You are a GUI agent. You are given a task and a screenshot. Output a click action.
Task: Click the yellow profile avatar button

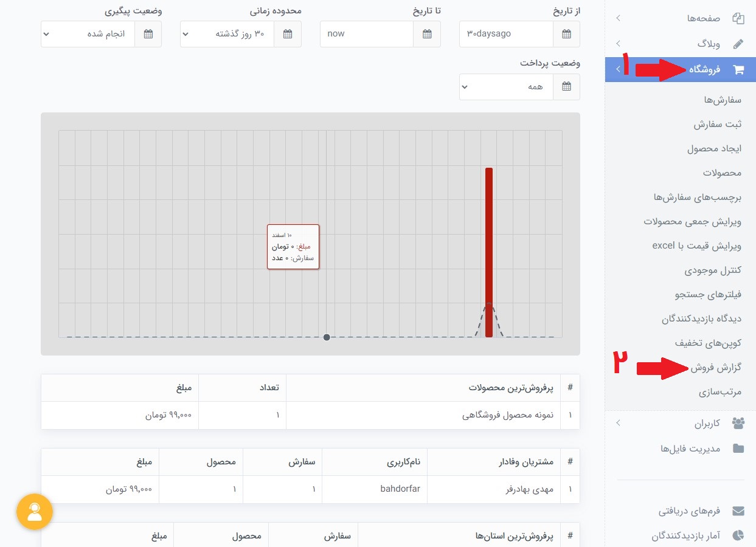[35, 512]
